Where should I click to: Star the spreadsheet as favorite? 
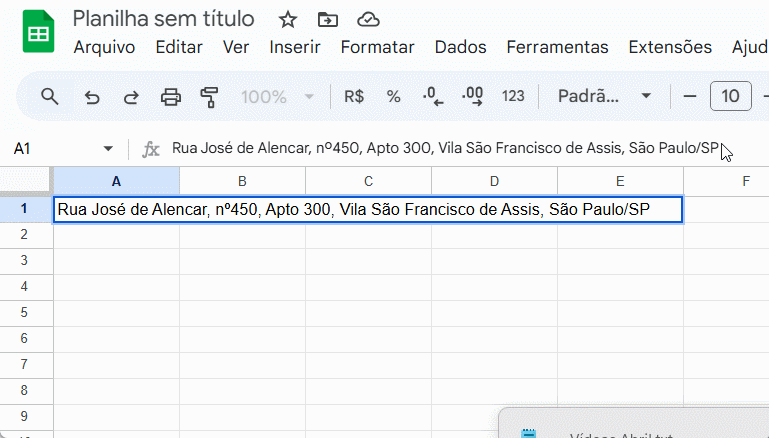pos(287,19)
